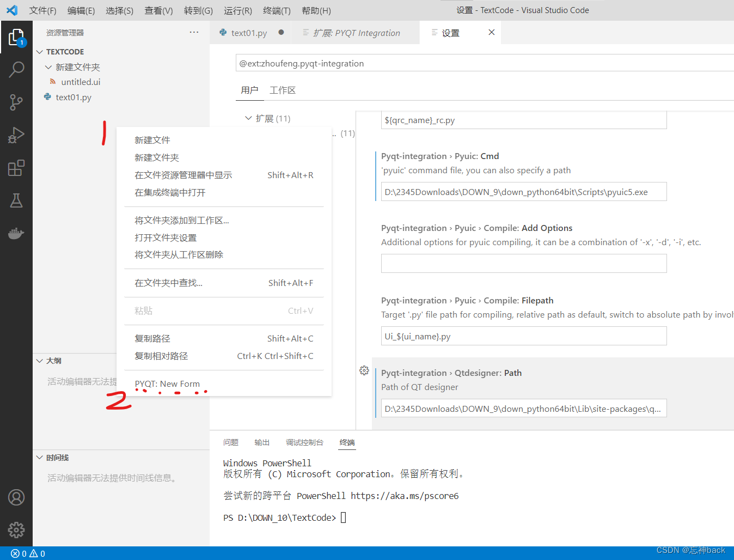Switch to the 问题 panel tab
Viewport: 734px width, 560px height.
231,442
